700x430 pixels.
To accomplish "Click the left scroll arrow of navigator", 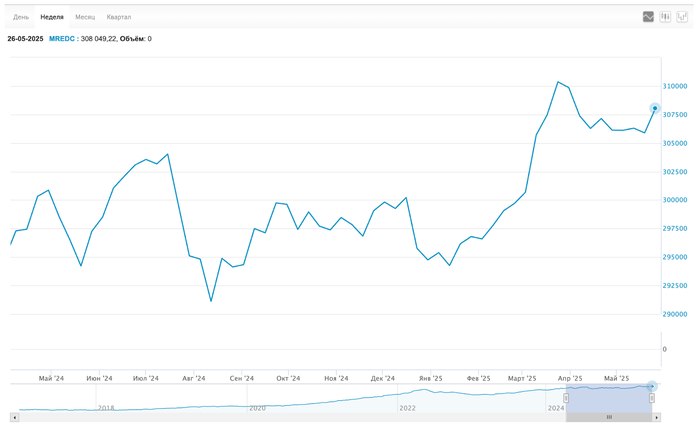I will tap(14, 417).
